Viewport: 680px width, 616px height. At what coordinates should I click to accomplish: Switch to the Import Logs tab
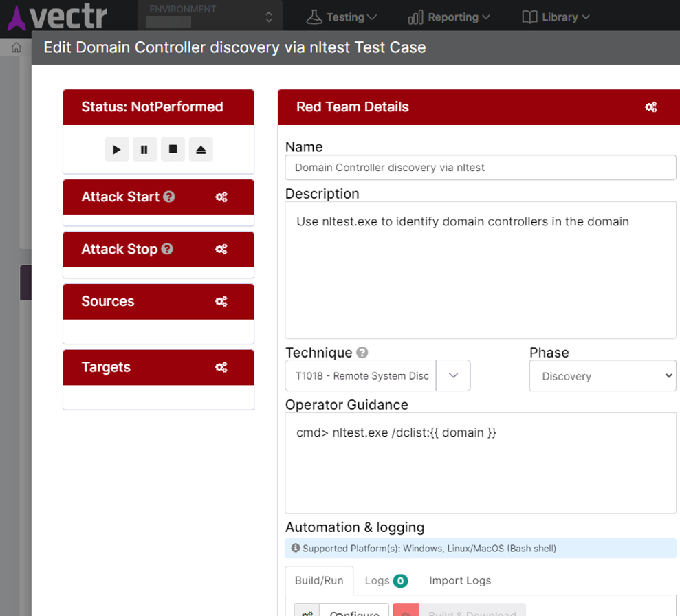(x=460, y=580)
